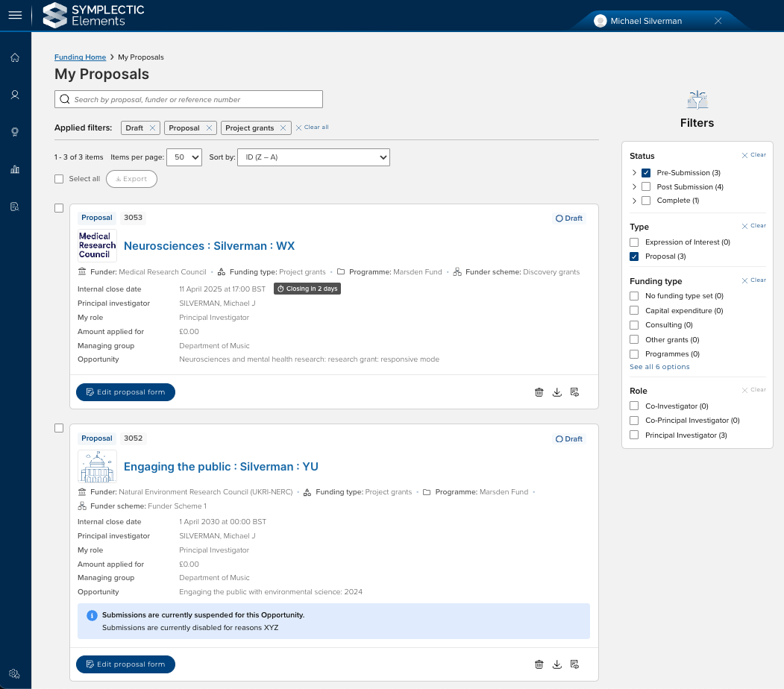Check the Co-Investigator role filter

[634, 406]
